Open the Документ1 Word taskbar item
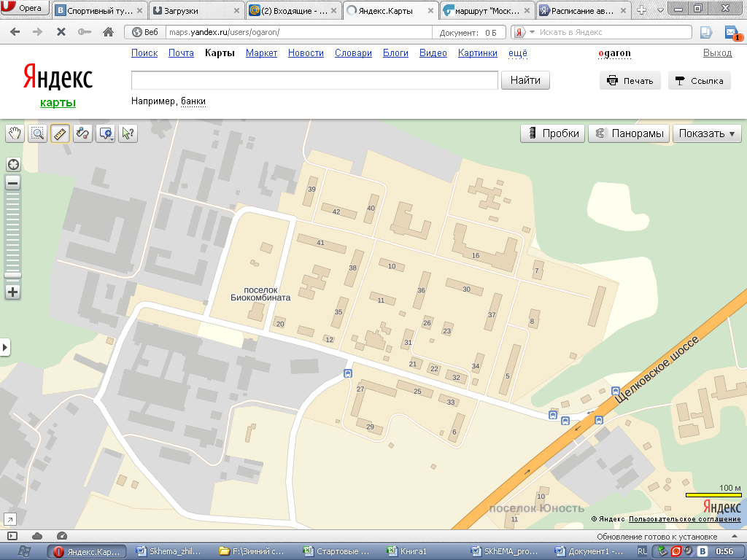Image resolution: width=747 pixels, height=560 pixels. pos(592,551)
